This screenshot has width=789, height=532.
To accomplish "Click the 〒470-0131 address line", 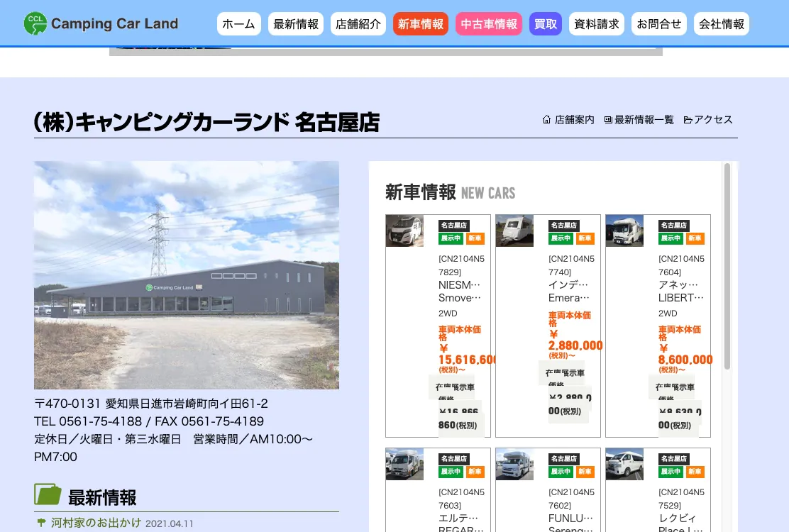I will [151, 404].
